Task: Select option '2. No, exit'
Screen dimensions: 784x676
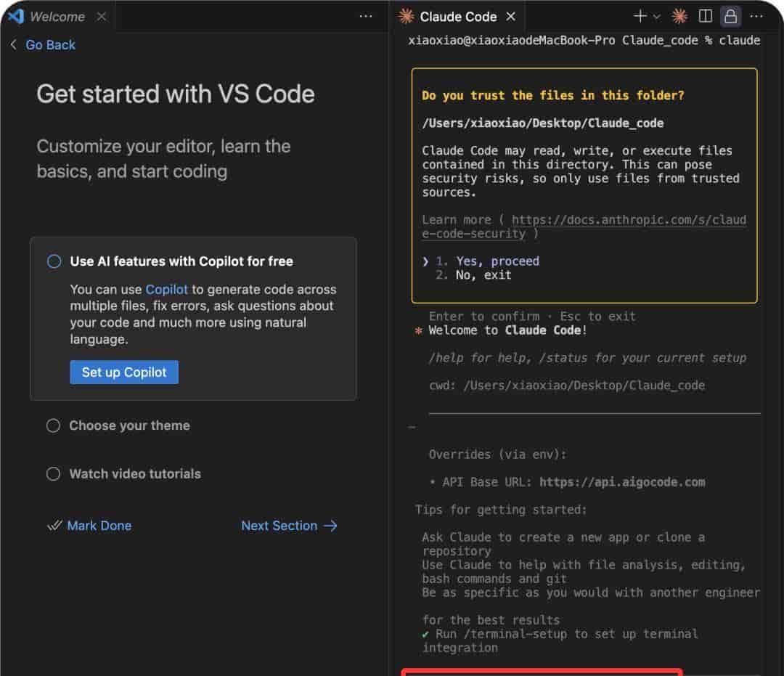Action: 473,275
